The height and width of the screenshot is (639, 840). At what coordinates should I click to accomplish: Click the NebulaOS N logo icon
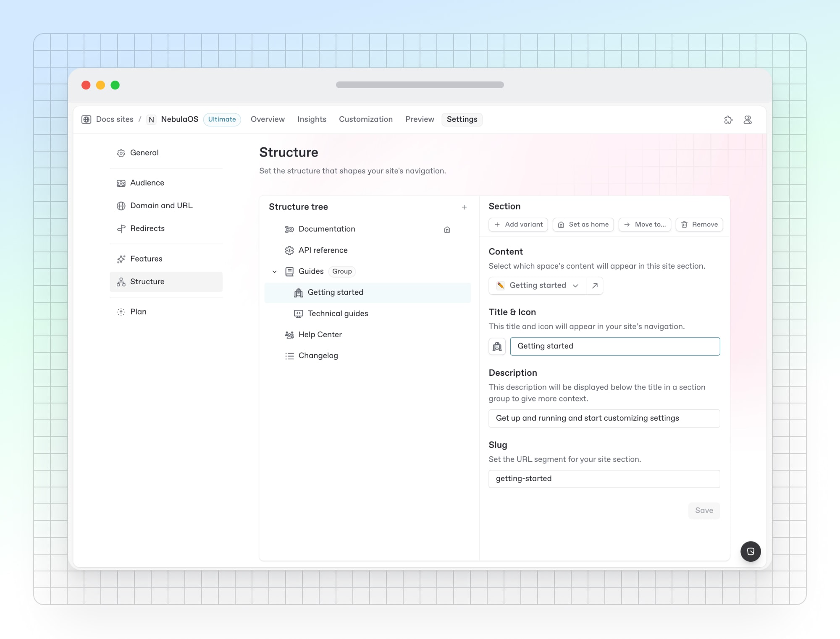tap(151, 120)
